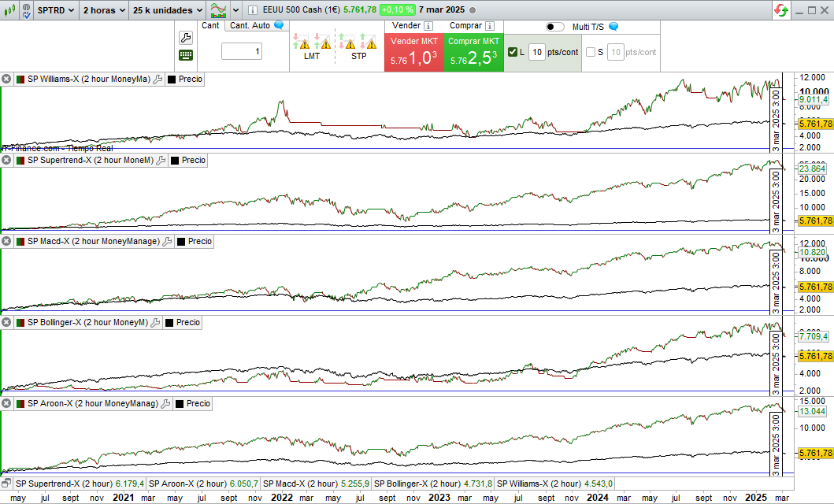
Task: Toggle the Multi T/S switch
Action: click(x=554, y=27)
